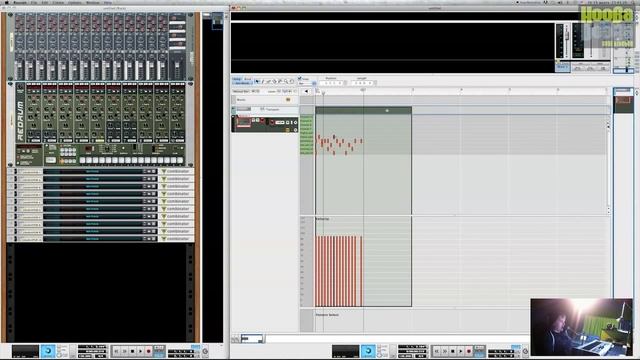Image resolution: width=640 pixels, height=360 pixels.
Task: Click the blue highlighted button in rack transport
Action: pyautogui.click(x=48, y=351)
